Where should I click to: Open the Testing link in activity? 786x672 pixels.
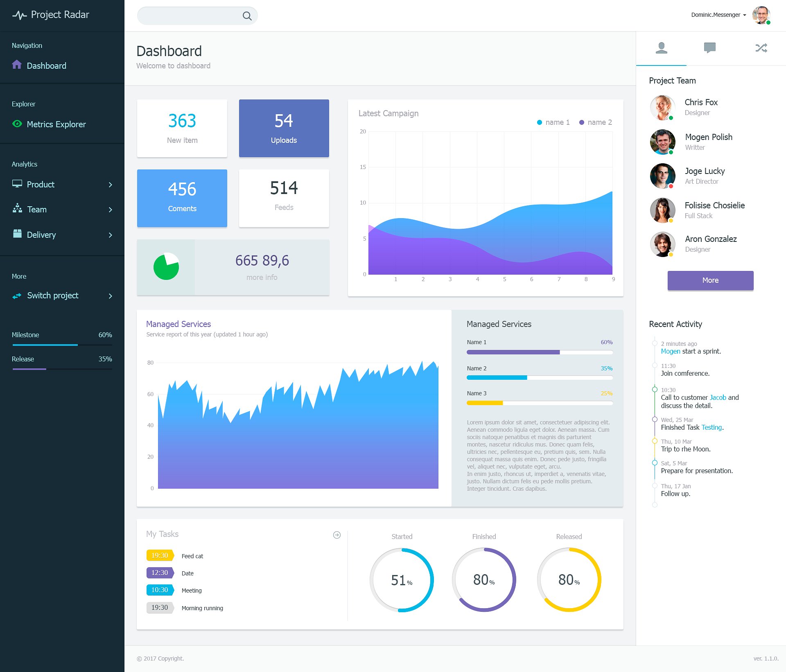[x=711, y=427]
